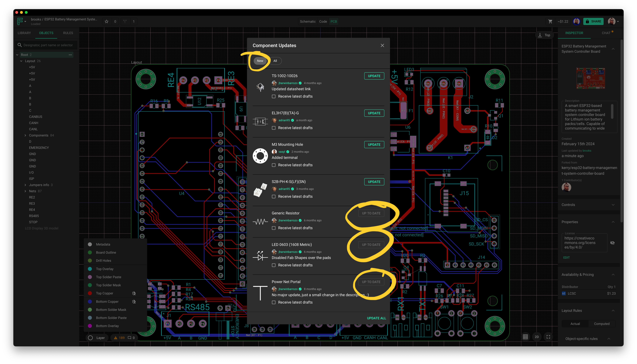Click the Top Overlay color swatch
The width and height of the screenshot is (637, 364).
click(90, 269)
